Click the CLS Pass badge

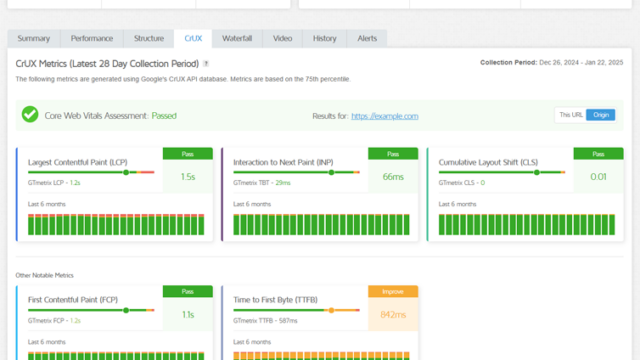[598, 154]
